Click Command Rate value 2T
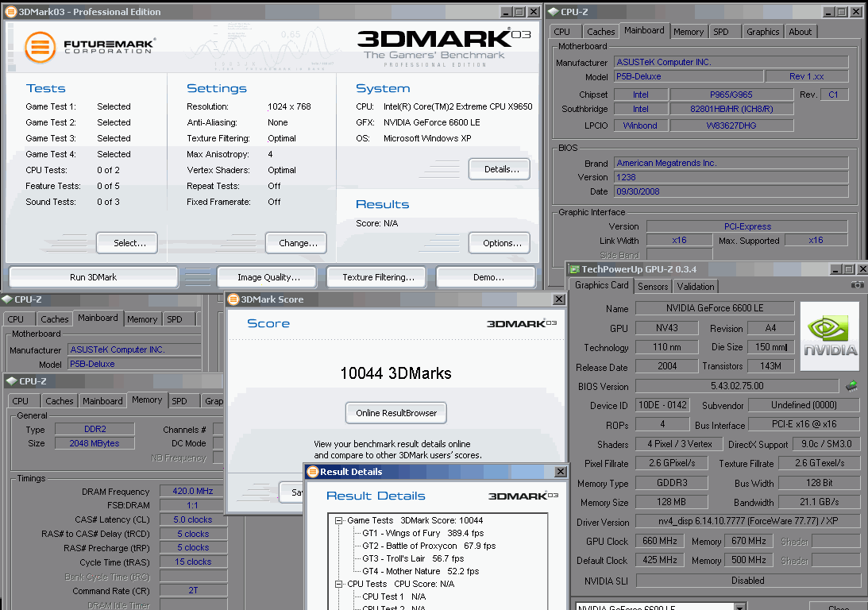The height and width of the screenshot is (610, 868). point(193,591)
